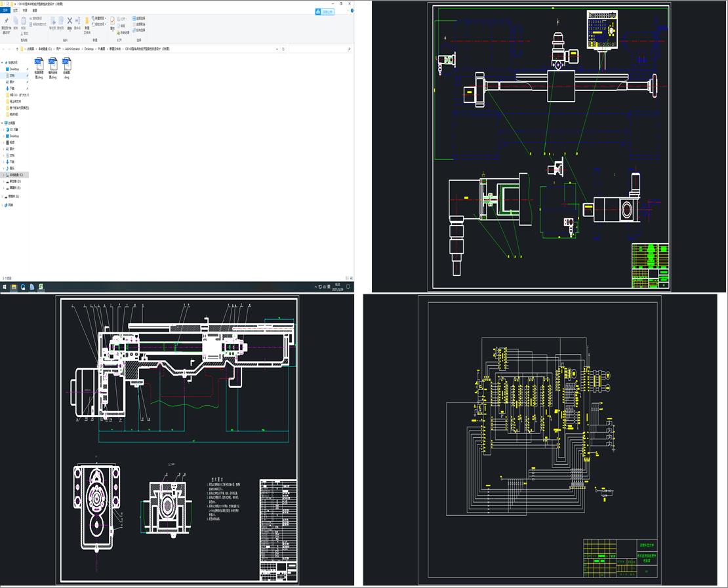Collapse the This PC tree node

coord(3,123)
